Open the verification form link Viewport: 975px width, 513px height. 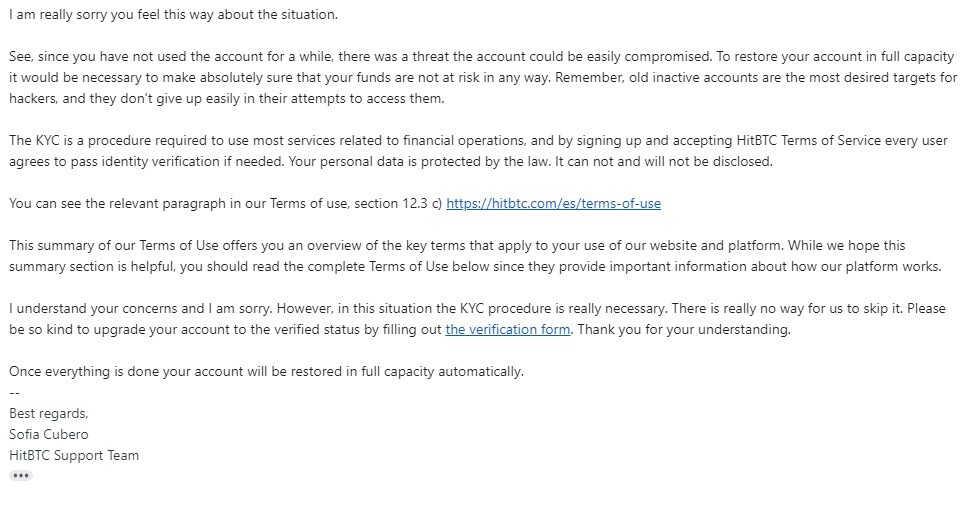(507, 329)
